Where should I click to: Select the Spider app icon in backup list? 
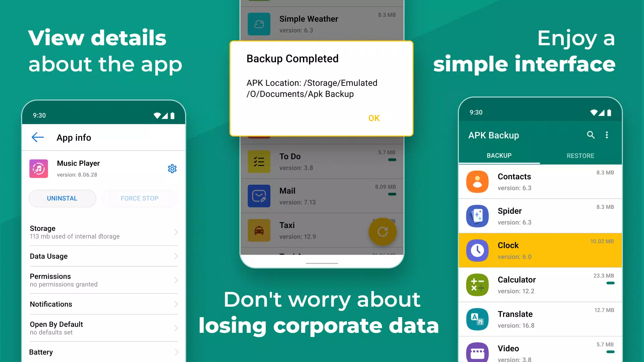pos(477,215)
